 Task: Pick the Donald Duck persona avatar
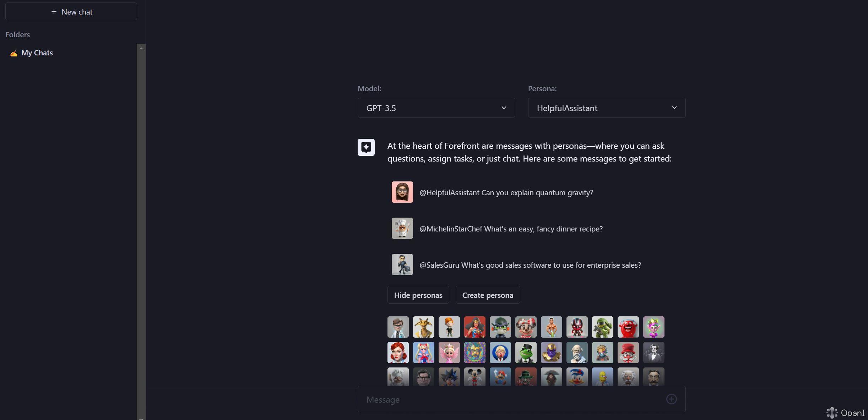coord(577,377)
